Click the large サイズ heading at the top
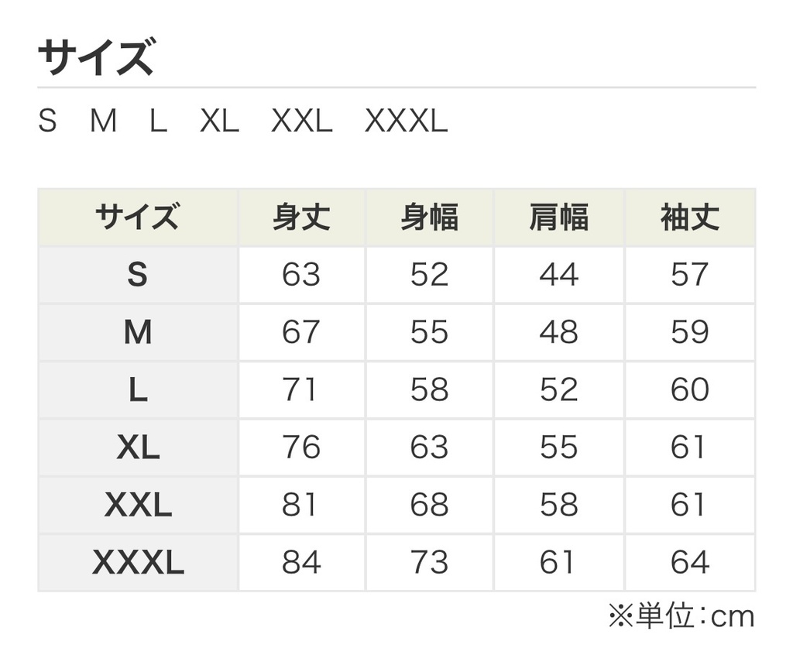 [x=96, y=57]
